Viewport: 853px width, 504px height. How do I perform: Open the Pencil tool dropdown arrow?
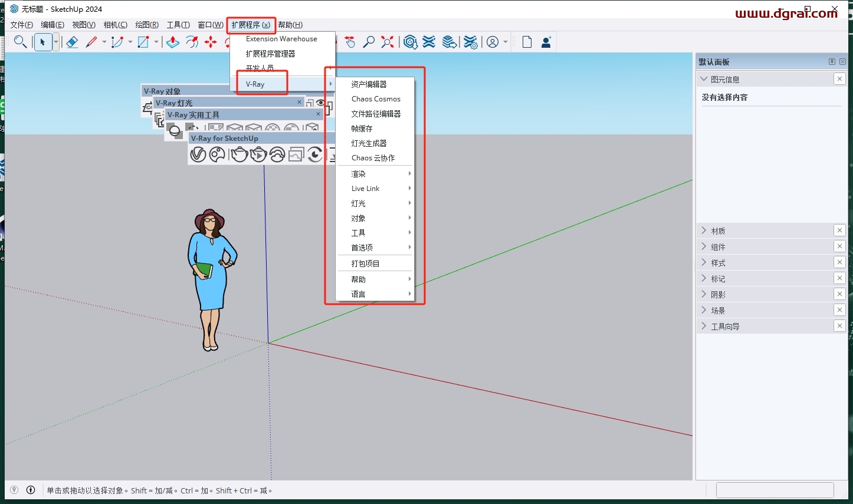104,42
